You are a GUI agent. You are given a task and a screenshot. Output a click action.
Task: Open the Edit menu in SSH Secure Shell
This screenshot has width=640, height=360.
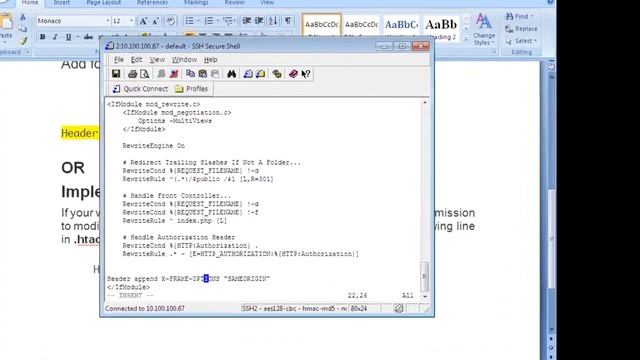(x=136, y=60)
